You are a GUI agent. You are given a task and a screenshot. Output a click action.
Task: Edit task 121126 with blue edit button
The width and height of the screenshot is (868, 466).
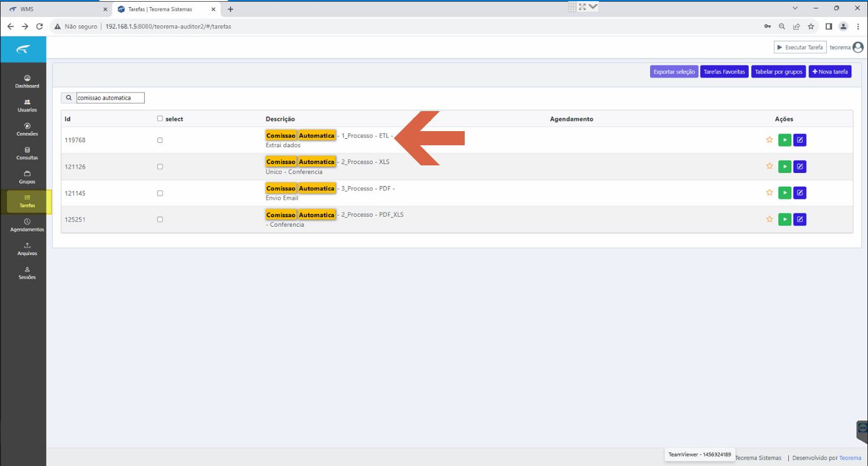click(800, 167)
